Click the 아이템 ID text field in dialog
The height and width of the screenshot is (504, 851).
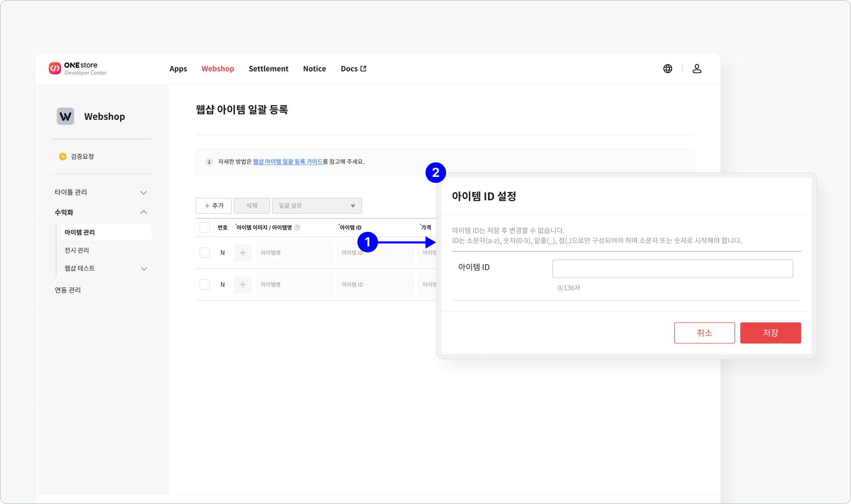(672, 269)
